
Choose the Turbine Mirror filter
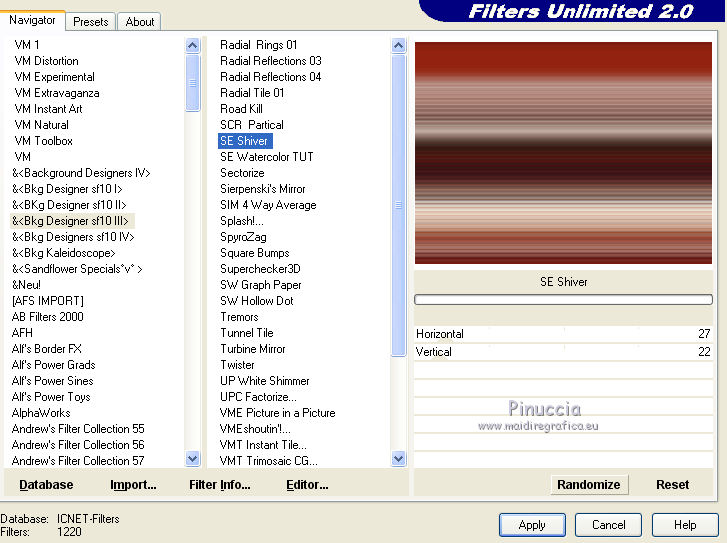point(253,349)
